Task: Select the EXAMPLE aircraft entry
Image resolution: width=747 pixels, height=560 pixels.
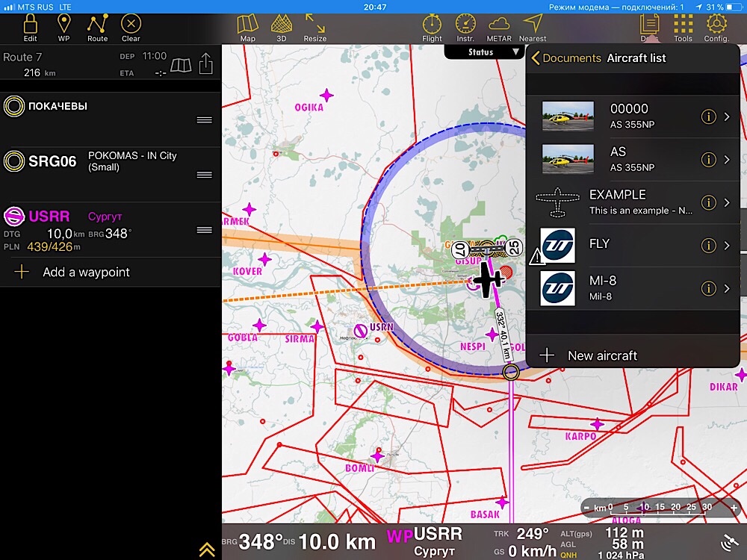Action: pos(616,202)
